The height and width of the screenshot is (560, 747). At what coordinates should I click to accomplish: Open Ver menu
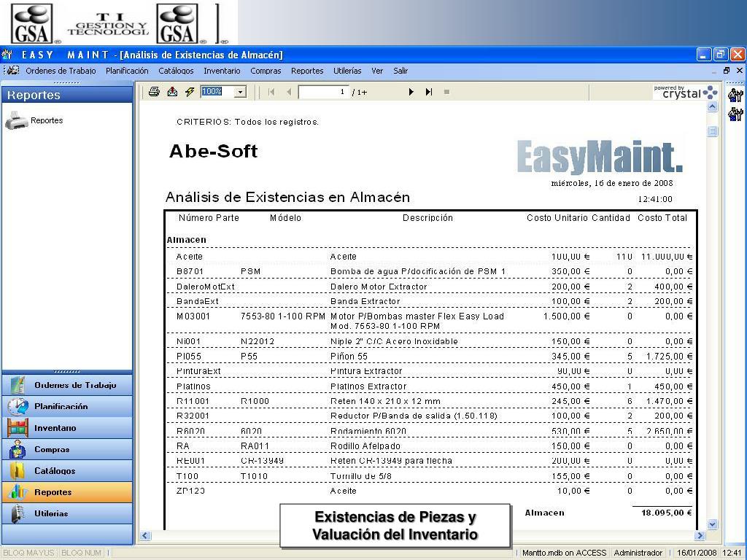click(377, 71)
